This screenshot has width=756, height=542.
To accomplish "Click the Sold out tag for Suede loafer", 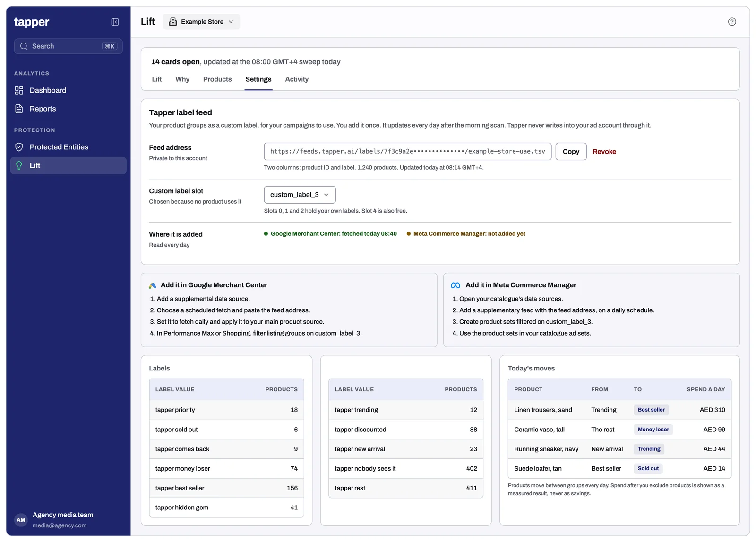I will pos(648,469).
